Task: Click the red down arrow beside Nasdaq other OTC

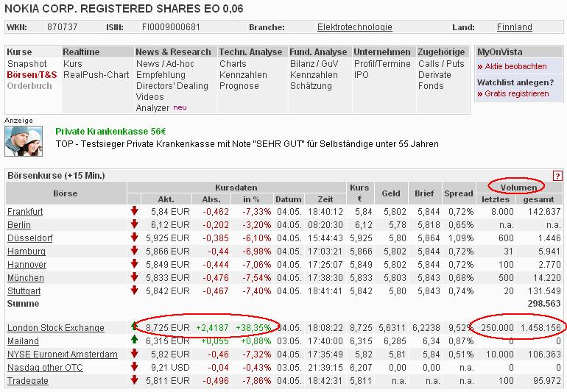Action: coord(134,367)
